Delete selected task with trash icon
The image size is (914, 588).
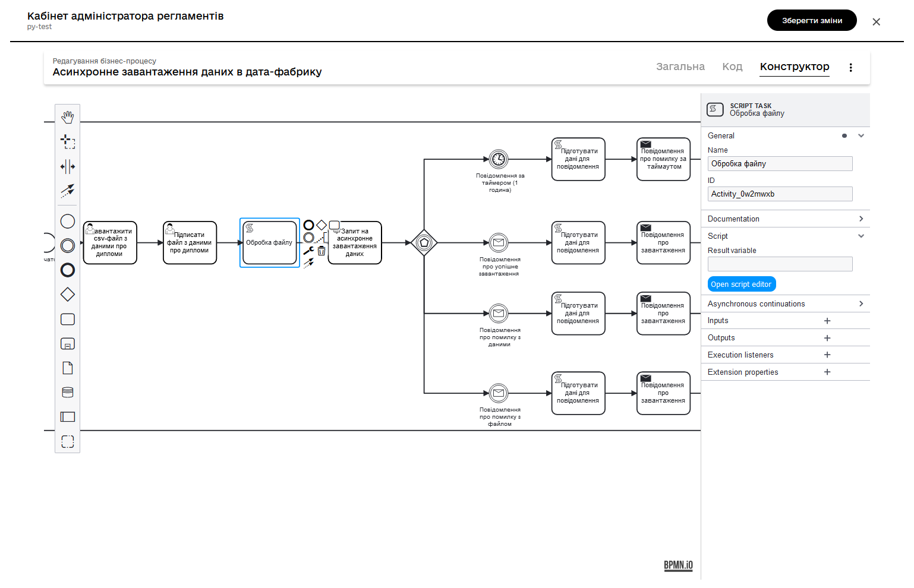tap(322, 251)
